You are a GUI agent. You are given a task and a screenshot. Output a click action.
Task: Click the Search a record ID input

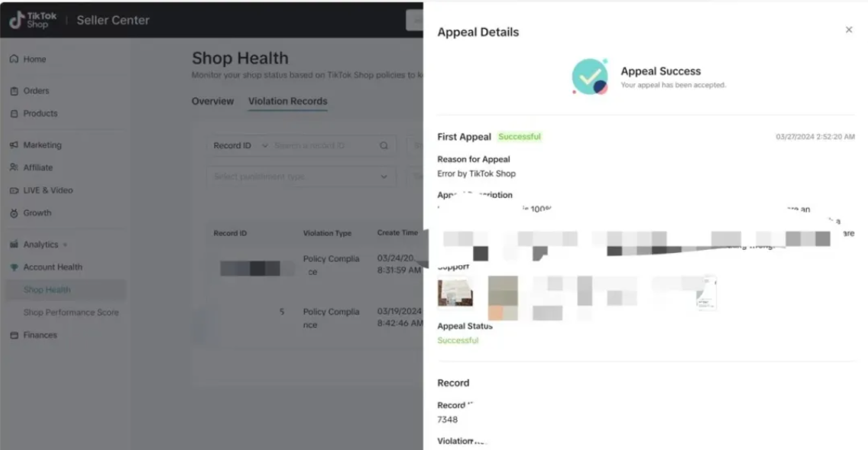point(325,146)
